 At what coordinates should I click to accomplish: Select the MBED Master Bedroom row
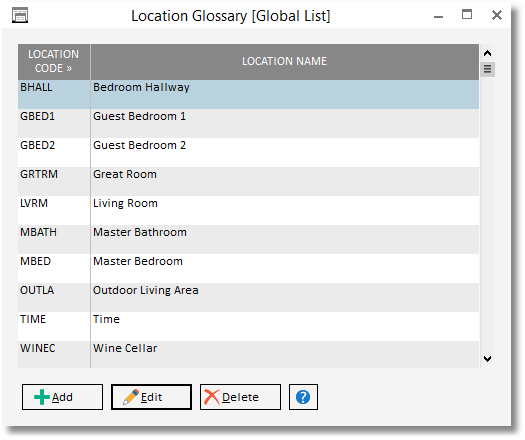tap(248, 268)
